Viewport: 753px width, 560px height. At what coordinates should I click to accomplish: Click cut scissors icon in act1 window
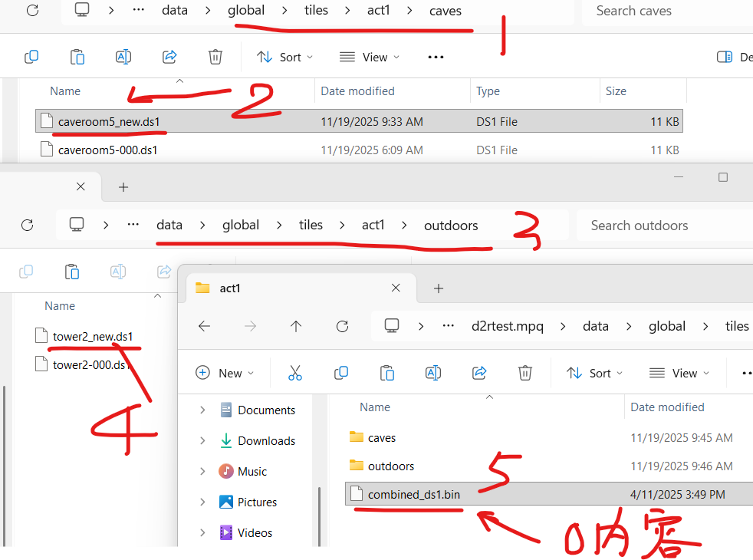295,373
